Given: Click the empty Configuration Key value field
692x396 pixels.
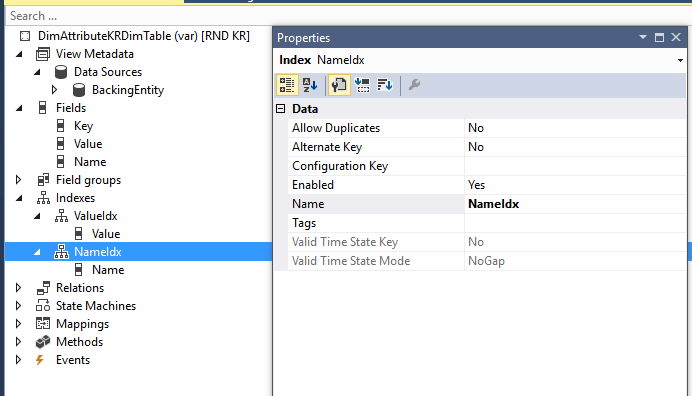Looking at the screenshot, I should pyautogui.click(x=575, y=166).
